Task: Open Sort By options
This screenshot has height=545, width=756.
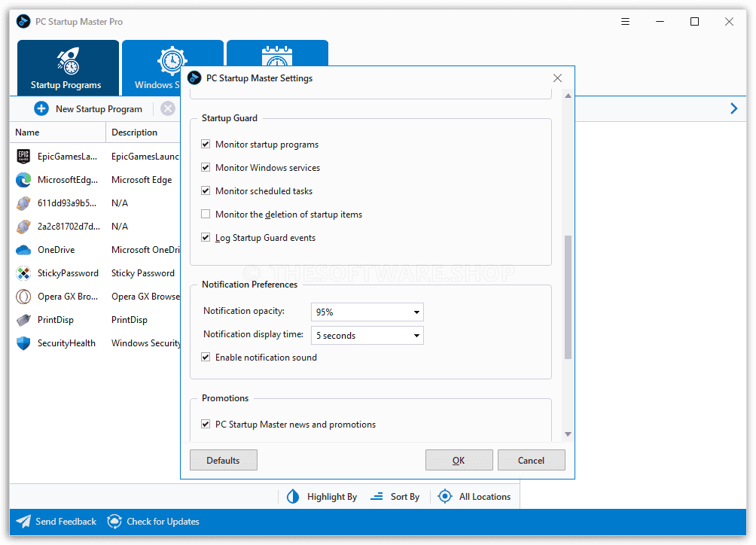Action: (395, 496)
